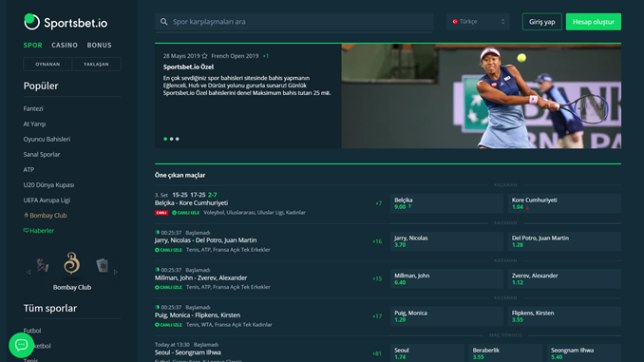Click the Sportsbet.io Özel banner title
The width and height of the screenshot is (644, 362).
tap(188, 67)
